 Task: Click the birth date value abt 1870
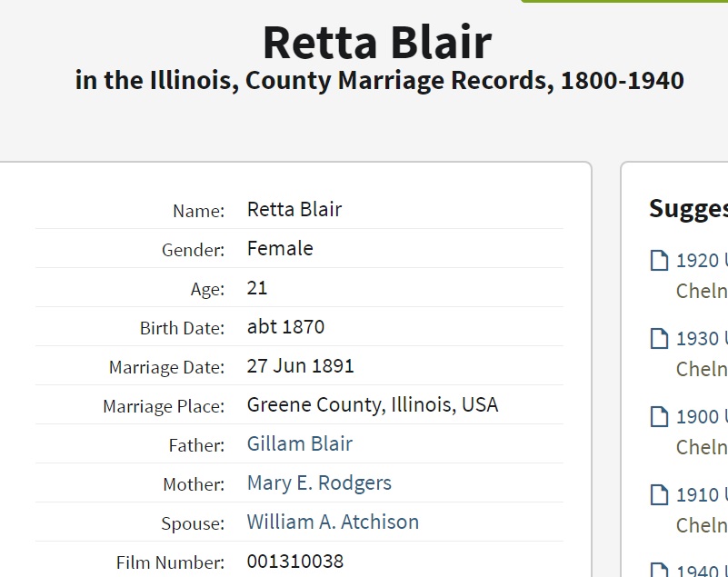point(285,327)
